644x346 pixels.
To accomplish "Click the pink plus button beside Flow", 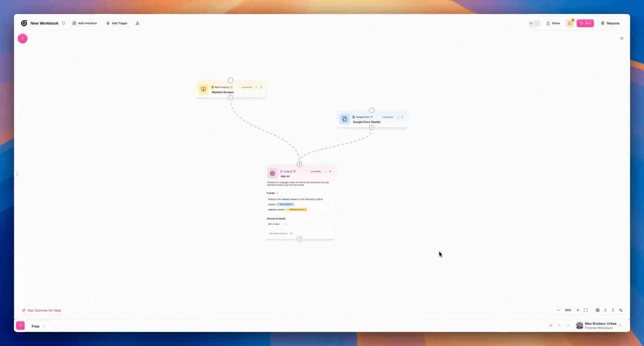I will tap(20, 326).
